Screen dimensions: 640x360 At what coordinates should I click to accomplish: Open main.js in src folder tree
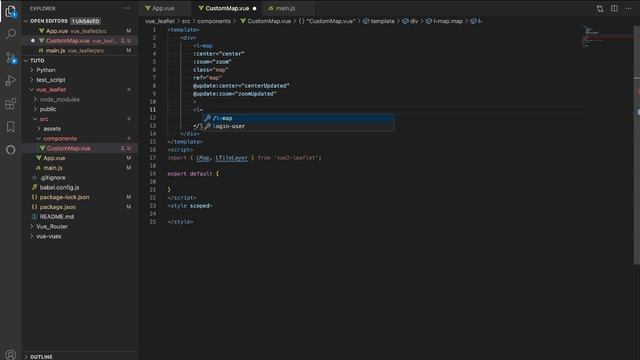80,168
